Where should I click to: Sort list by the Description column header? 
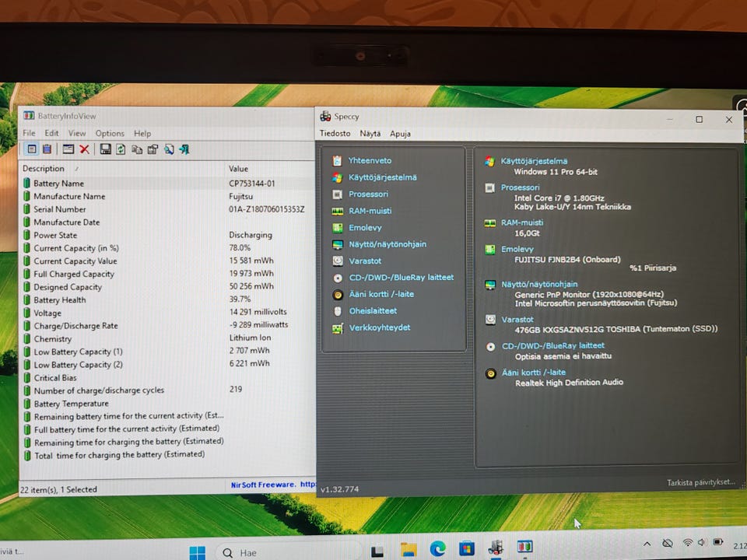tap(122, 169)
